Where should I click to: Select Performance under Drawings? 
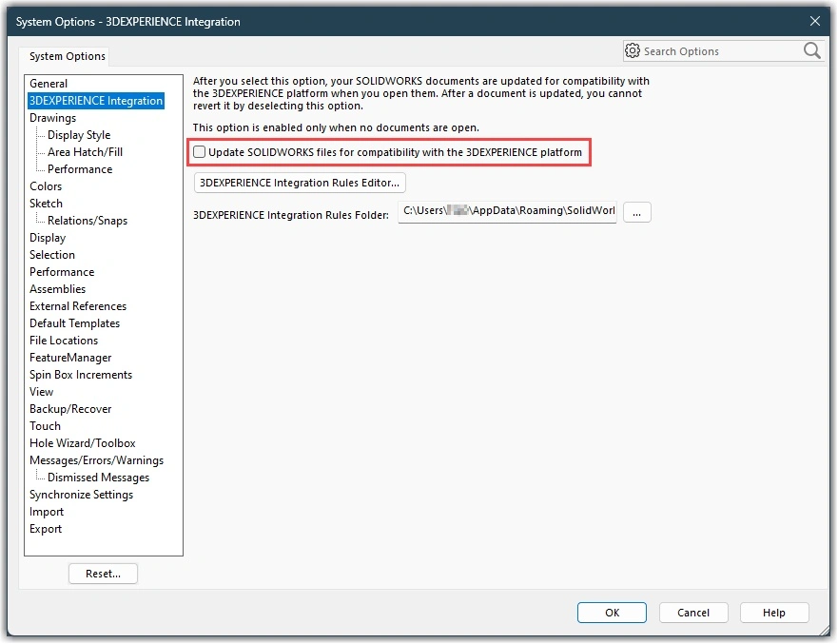pos(80,169)
